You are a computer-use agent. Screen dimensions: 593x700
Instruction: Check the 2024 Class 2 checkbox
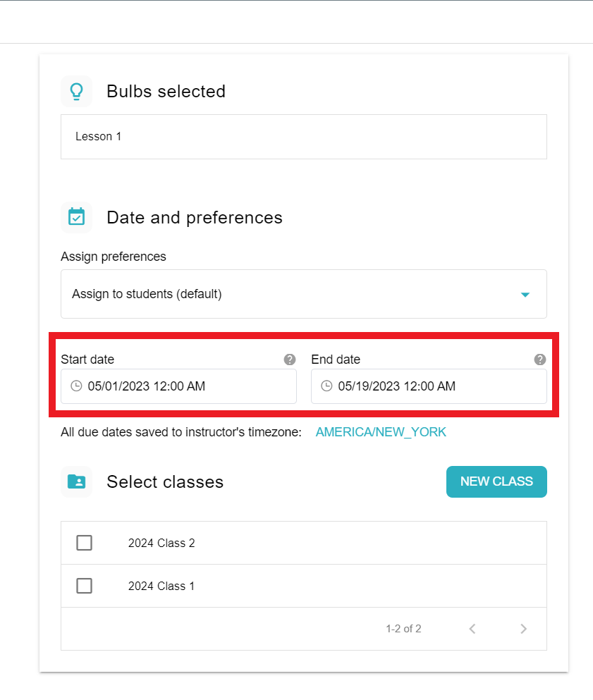[85, 543]
